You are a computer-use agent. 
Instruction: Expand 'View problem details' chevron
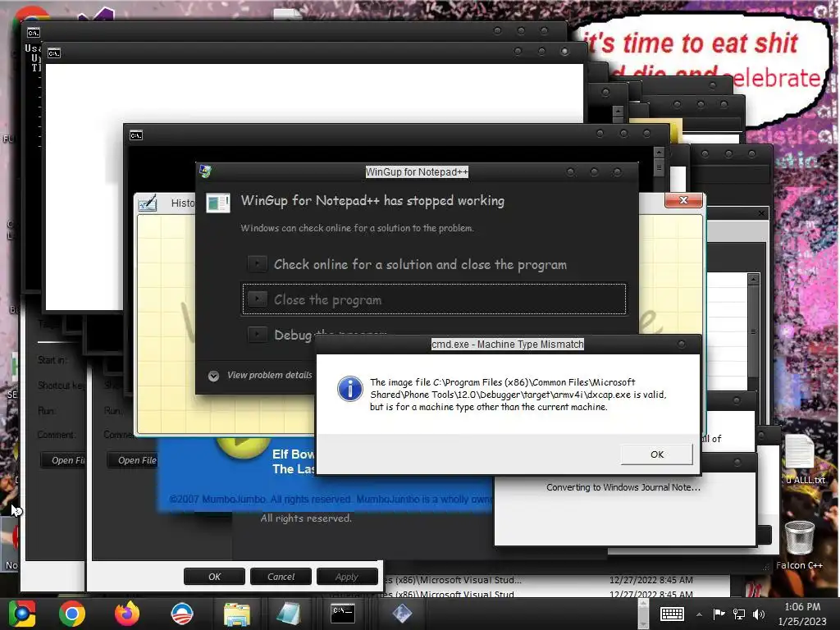213,376
